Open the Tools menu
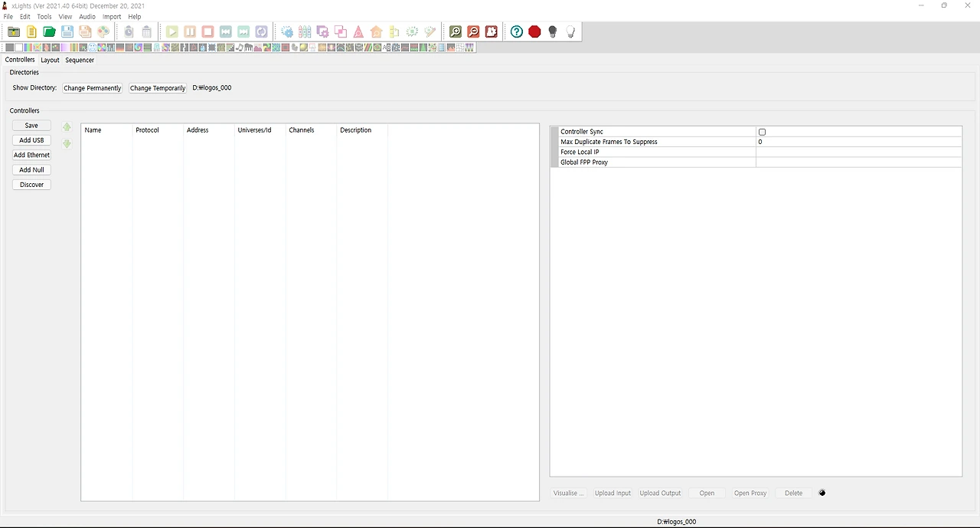 44,16
